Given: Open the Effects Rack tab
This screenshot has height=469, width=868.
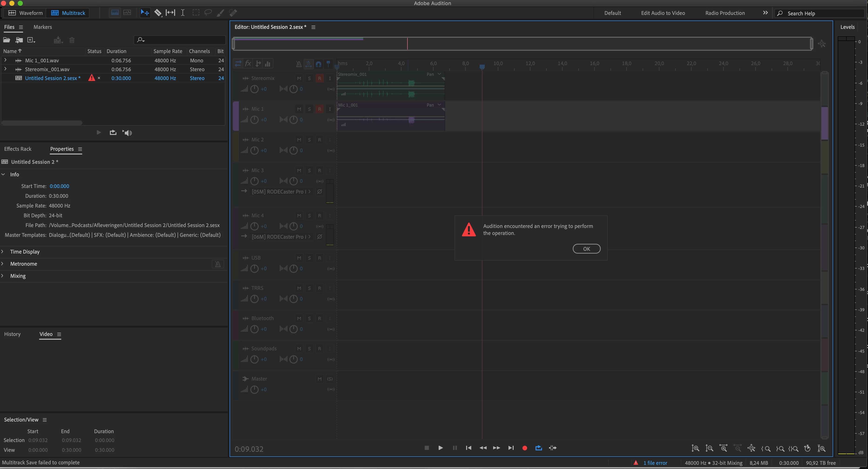Looking at the screenshot, I should point(17,149).
